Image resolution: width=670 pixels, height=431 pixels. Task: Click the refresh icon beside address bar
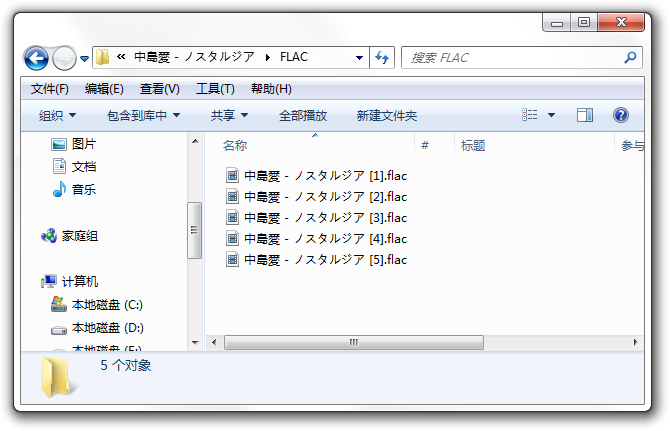pos(382,58)
